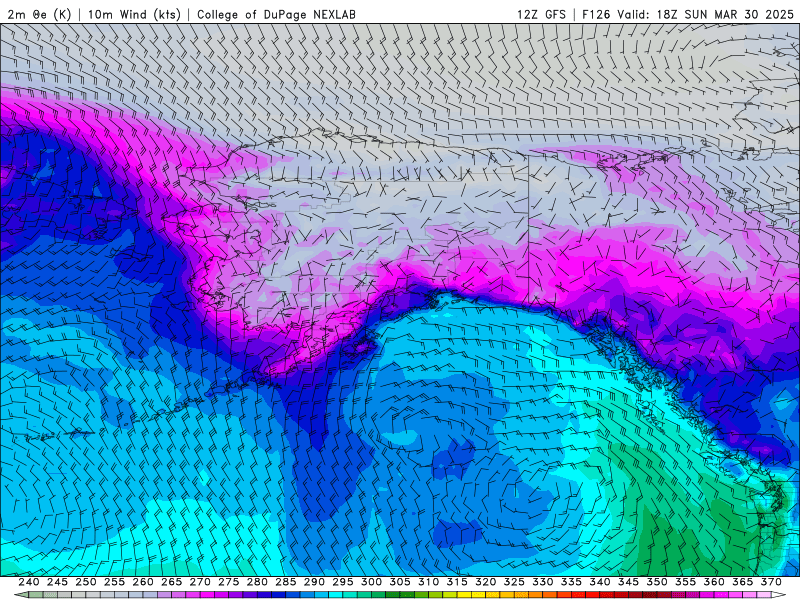Click the red swatch under the 340 label
The width and height of the screenshot is (800, 600).
point(593,595)
